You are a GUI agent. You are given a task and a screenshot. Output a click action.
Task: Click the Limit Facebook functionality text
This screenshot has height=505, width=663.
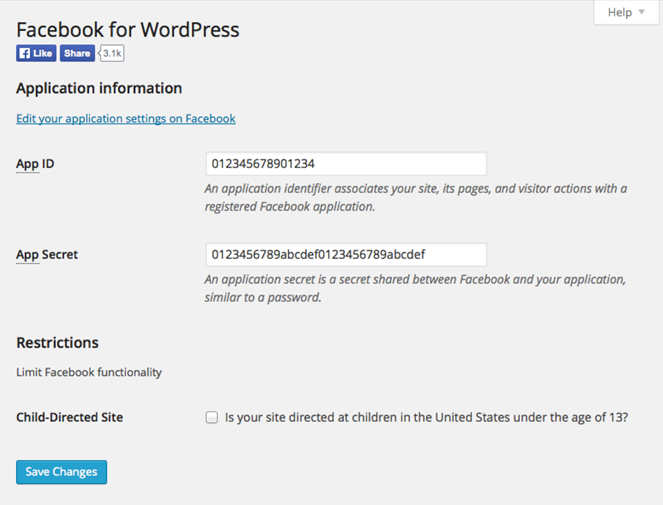(x=89, y=372)
